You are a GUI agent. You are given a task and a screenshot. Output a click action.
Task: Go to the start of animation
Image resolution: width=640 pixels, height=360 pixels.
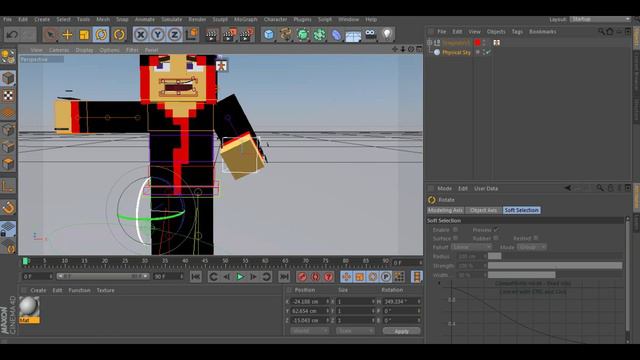[196, 277]
